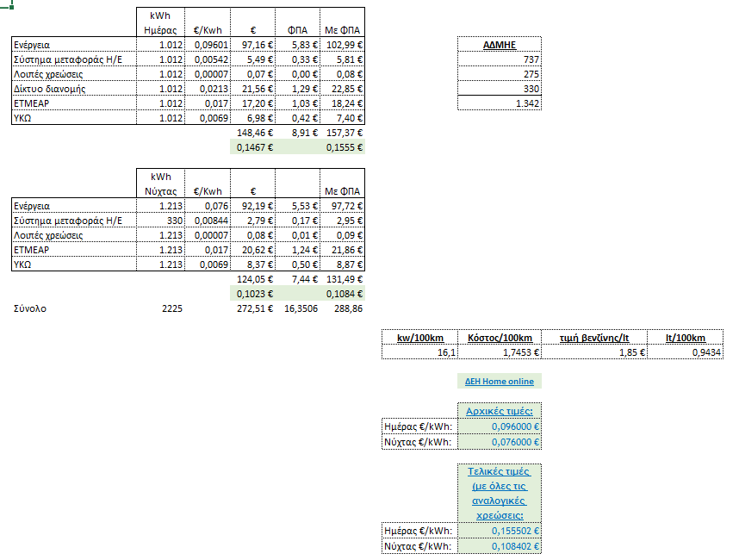Viewport: 739px width, 560px height.
Task: Select the green cell 0,1023 €
Action: click(x=253, y=294)
